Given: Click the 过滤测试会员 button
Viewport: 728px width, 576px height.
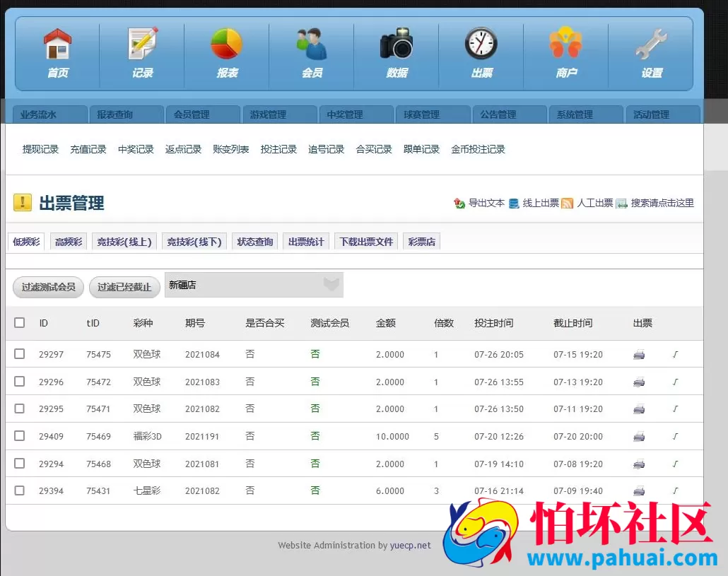Looking at the screenshot, I should 47,287.
